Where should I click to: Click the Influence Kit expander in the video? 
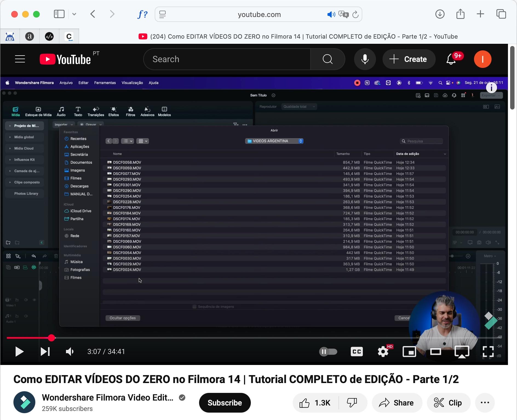click(x=10, y=160)
